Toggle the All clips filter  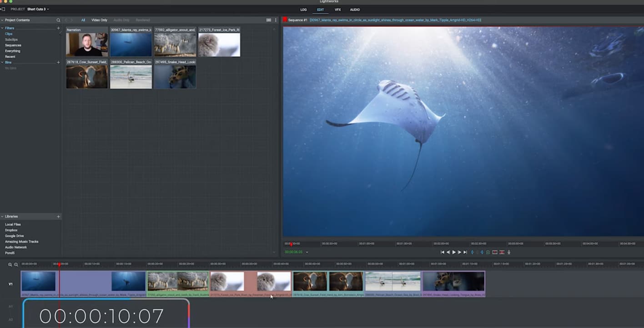pyautogui.click(x=83, y=20)
